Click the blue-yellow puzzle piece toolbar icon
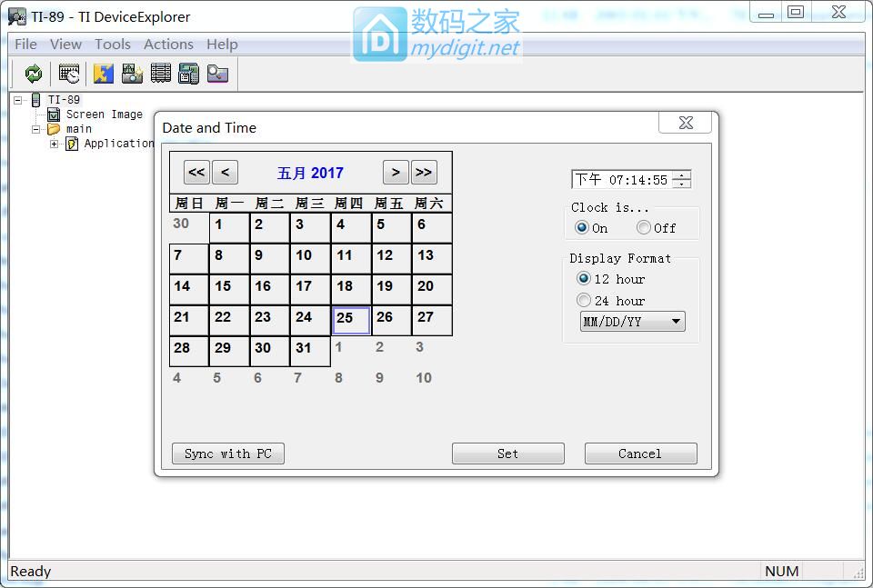Viewport: 873px width, 588px height. 104,74
